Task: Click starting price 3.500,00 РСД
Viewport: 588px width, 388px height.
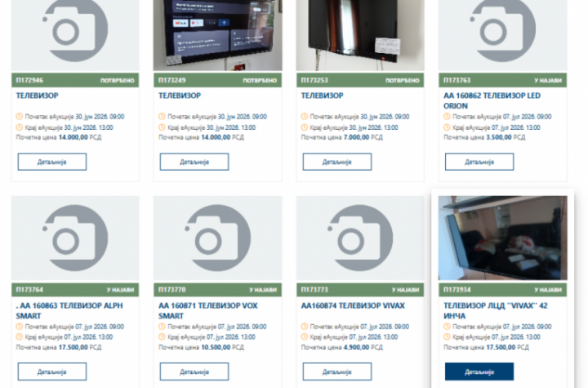Action: tap(506, 137)
